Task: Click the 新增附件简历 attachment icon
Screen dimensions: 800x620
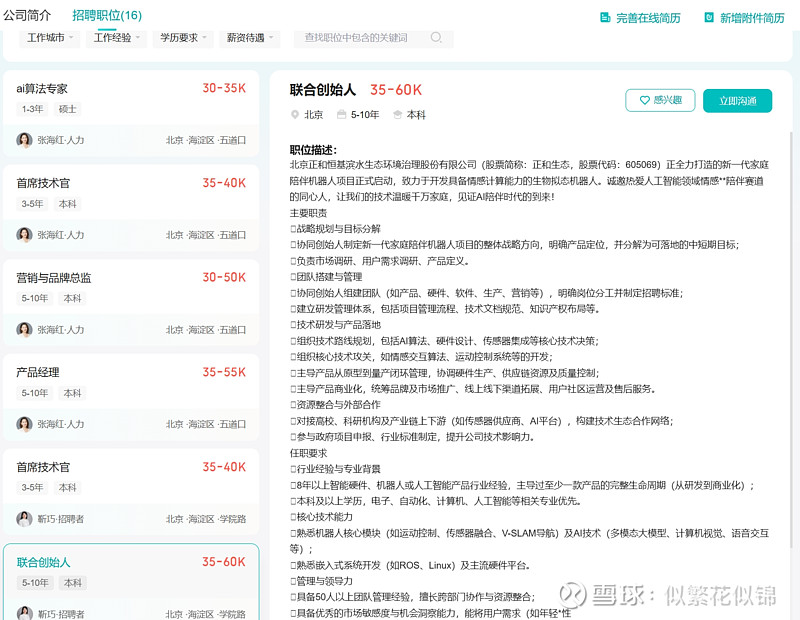Action: click(x=709, y=18)
